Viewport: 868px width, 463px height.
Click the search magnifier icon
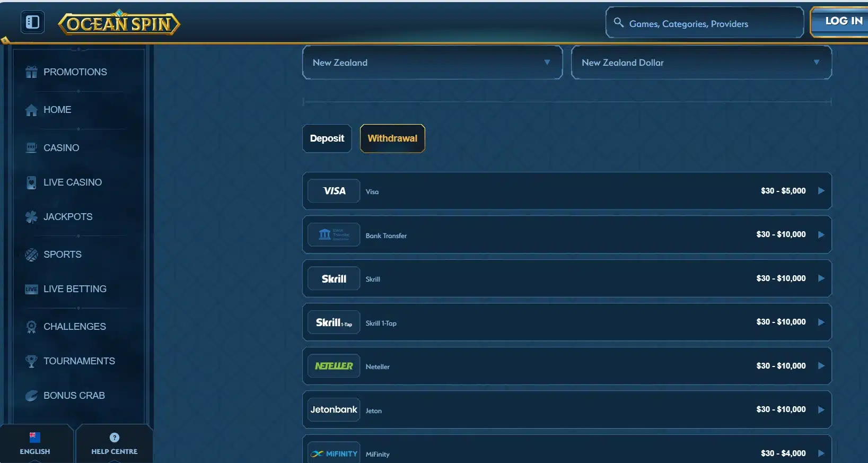click(618, 22)
